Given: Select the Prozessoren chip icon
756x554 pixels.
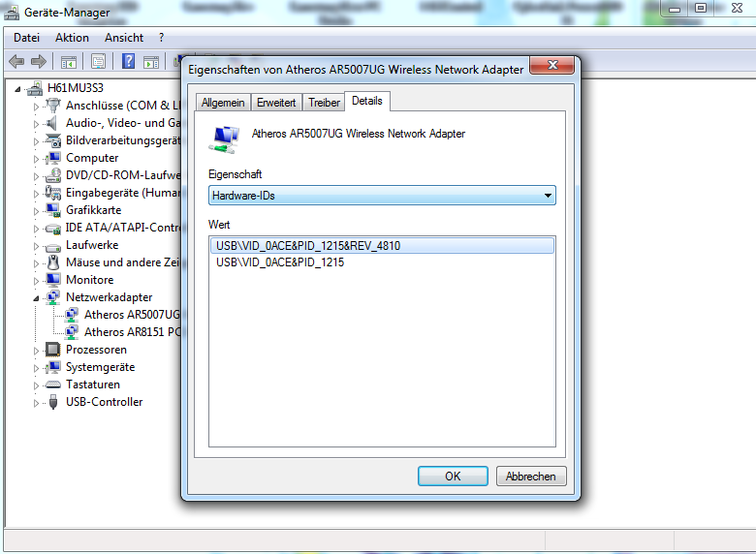Looking at the screenshot, I should pyautogui.click(x=52, y=350).
